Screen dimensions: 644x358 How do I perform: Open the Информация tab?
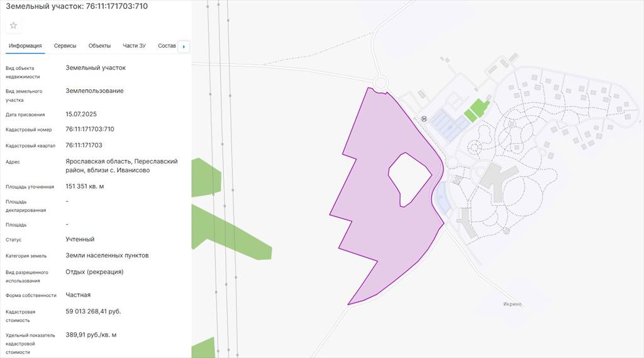(25, 46)
